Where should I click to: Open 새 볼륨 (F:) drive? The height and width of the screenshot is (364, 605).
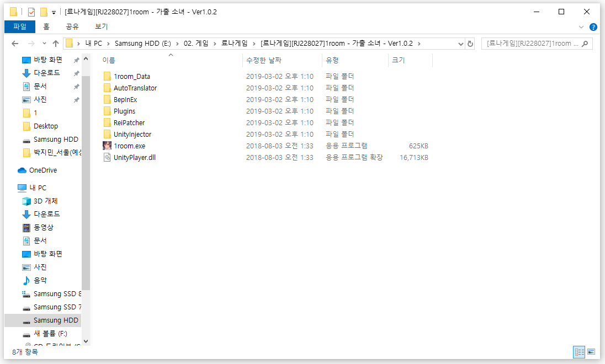pos(45,334)
